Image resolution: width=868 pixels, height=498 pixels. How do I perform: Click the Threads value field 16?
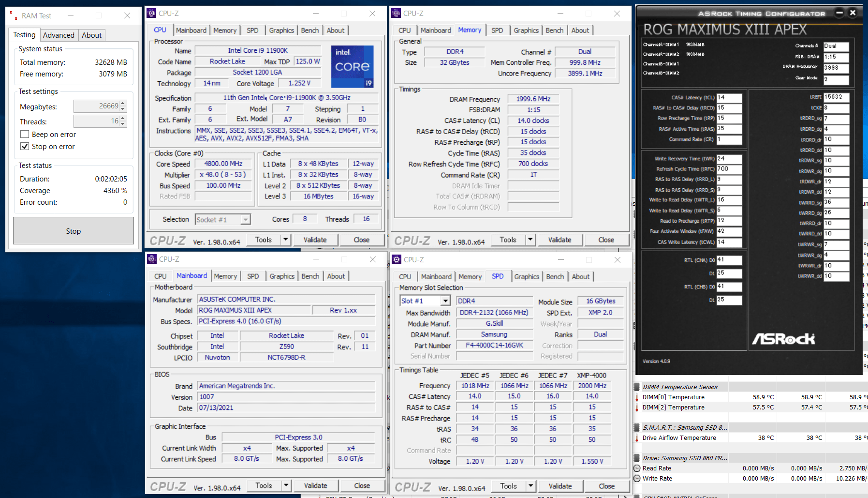[97, 121]
